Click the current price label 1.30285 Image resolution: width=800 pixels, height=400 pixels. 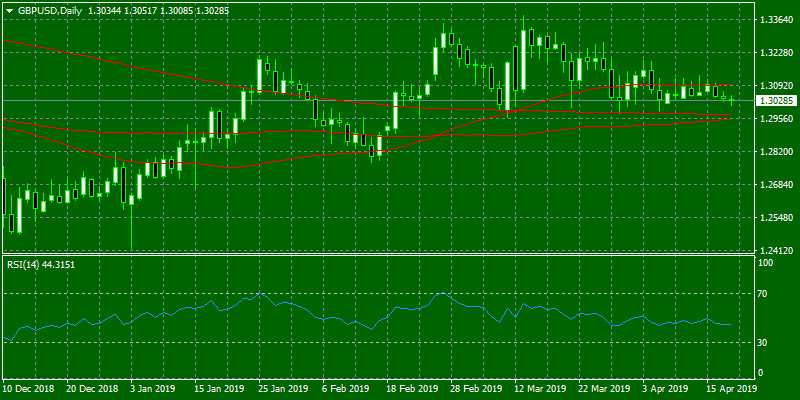(775, 101)
